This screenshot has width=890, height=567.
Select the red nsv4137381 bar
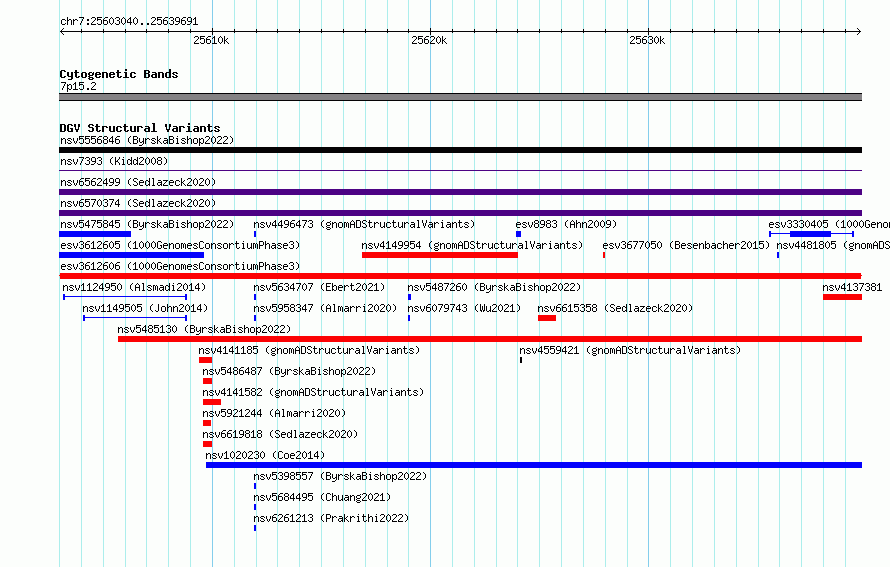click(x=842, y=297)
